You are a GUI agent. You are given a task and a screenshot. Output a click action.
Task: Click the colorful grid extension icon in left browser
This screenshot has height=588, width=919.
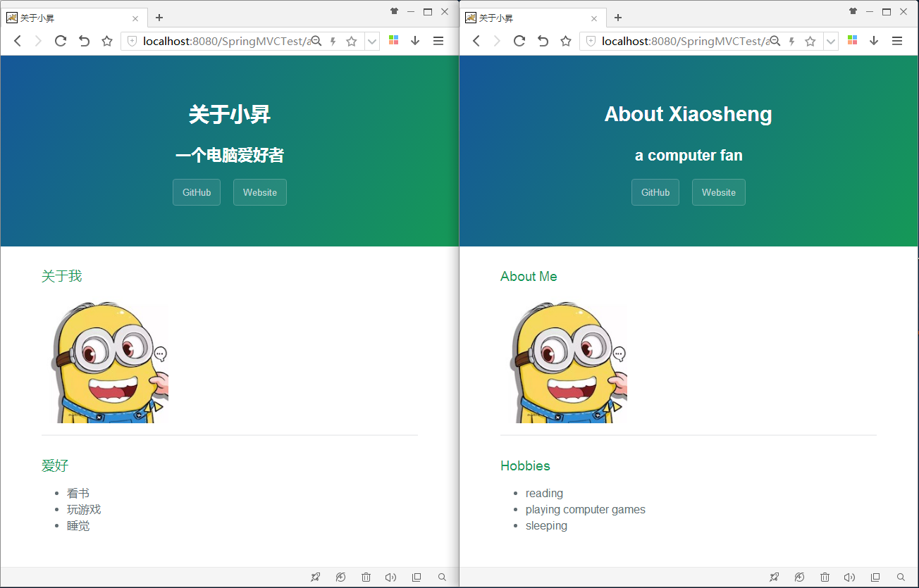coord(393,41)
